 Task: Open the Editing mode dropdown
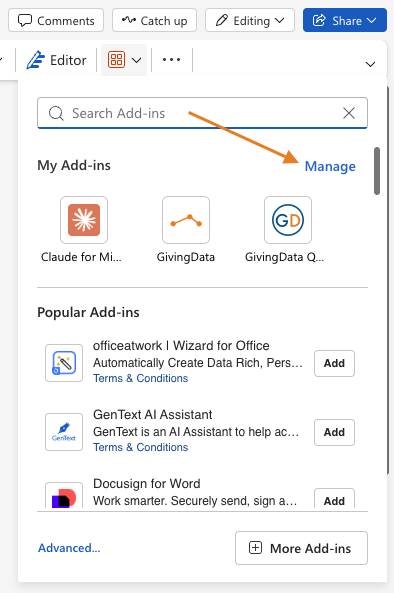click(x=250, y=20)
